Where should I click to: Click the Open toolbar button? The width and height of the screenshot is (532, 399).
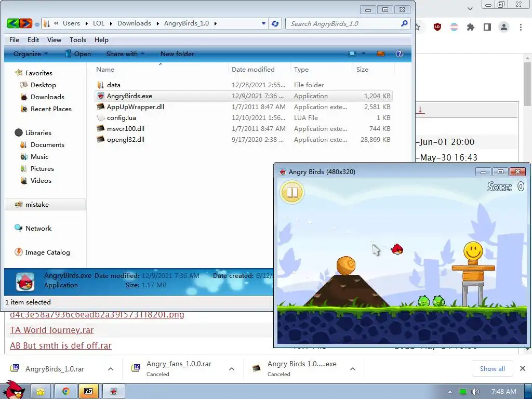pos(78,54)
